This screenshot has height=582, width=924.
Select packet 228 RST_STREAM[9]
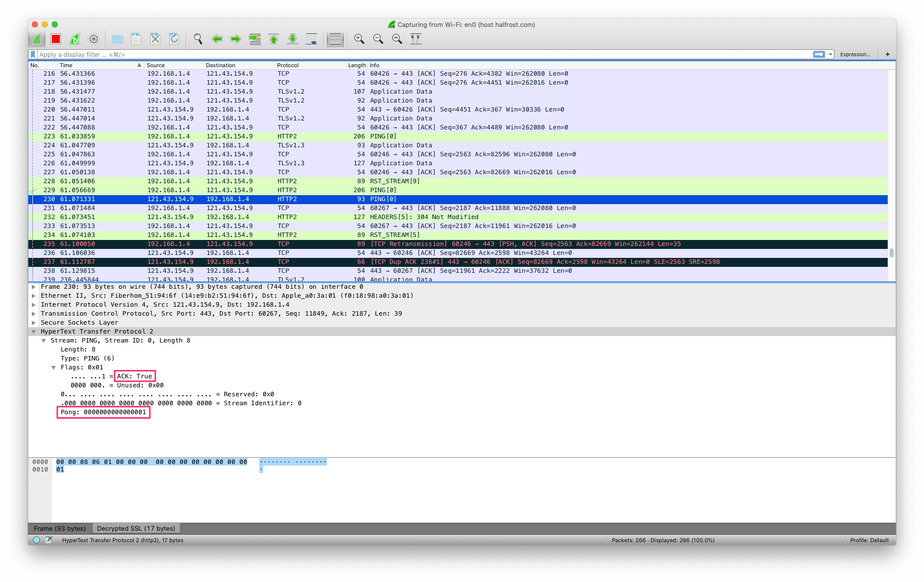click(458, 181)
